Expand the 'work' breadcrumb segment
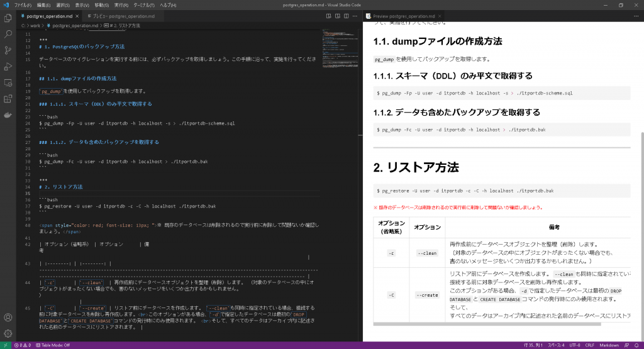 pyautogui.click(x=35, y=25)
